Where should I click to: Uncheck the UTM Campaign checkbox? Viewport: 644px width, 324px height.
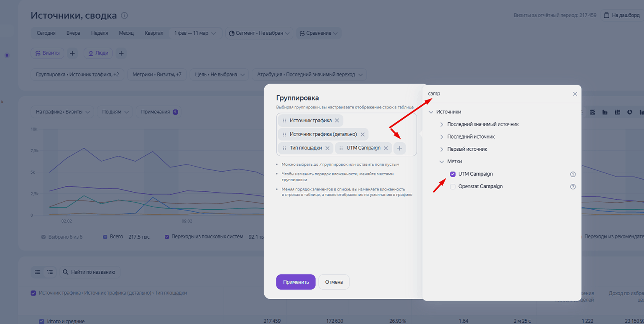[452, 174]
